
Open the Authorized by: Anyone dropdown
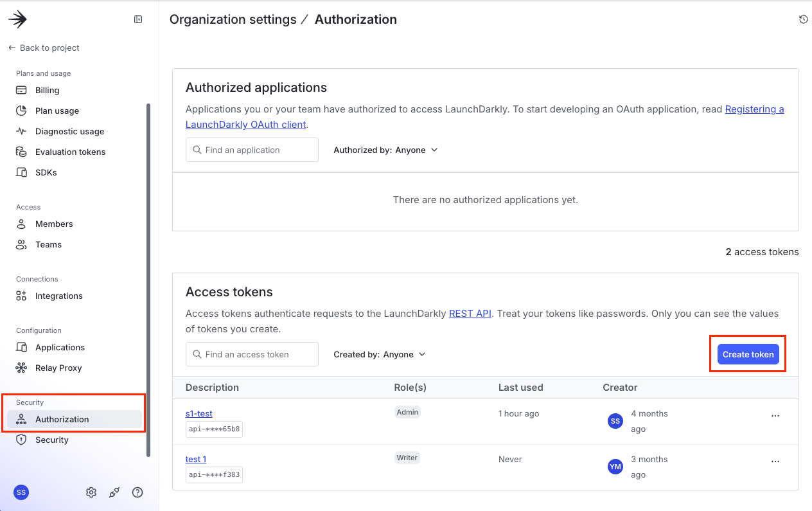tap(385, 150)
